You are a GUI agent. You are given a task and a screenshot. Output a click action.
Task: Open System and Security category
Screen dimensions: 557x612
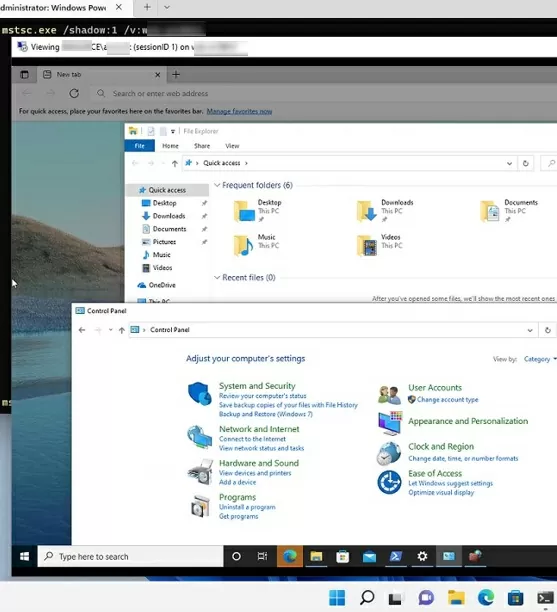tap(257, 386)
